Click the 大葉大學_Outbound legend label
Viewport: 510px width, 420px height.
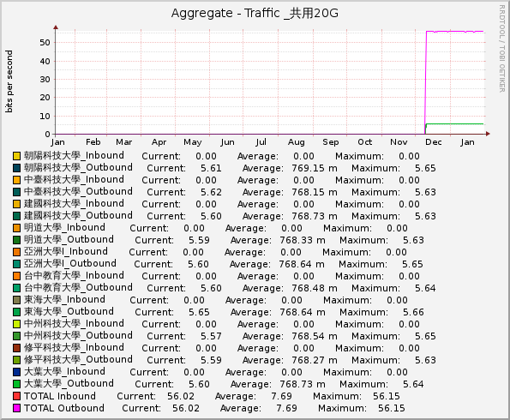pos(69,383)
